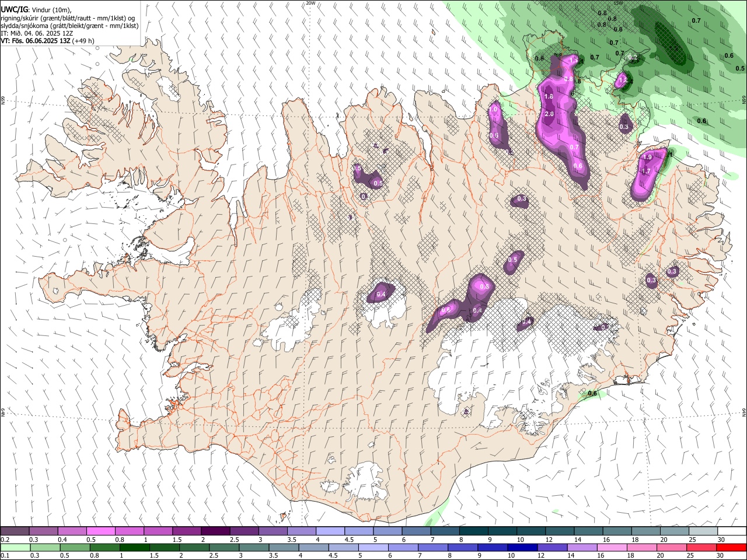Image resolution: width=747 pixels, height=560 pixels.
Task: Click the dark navy swatch labelled 10 in bottom legend
Action: 521,548
